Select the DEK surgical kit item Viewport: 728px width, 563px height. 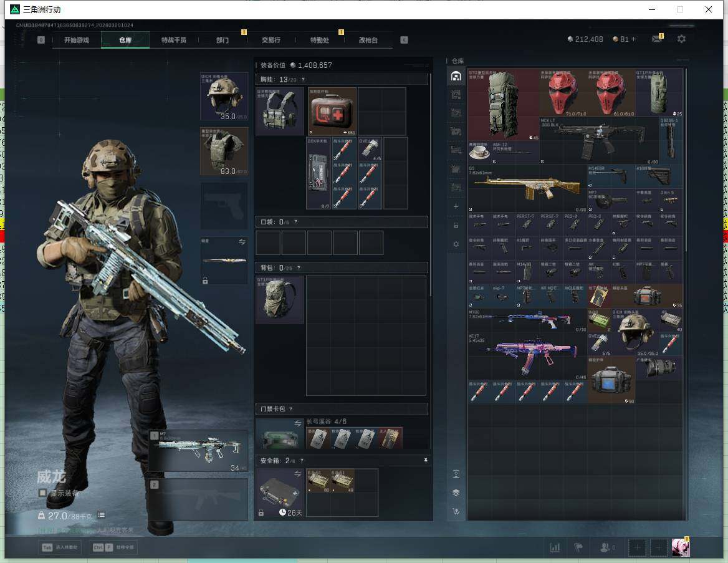[x=319, y=173]
